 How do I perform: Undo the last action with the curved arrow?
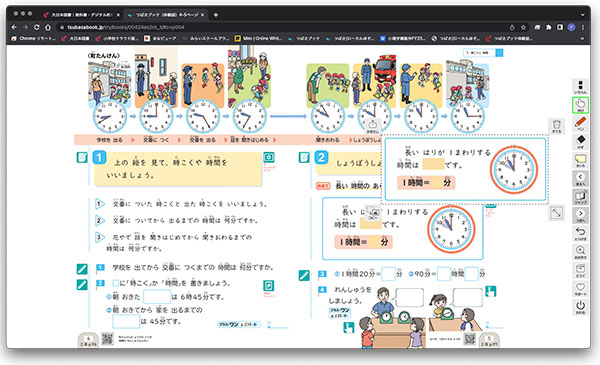pos(580,233)
